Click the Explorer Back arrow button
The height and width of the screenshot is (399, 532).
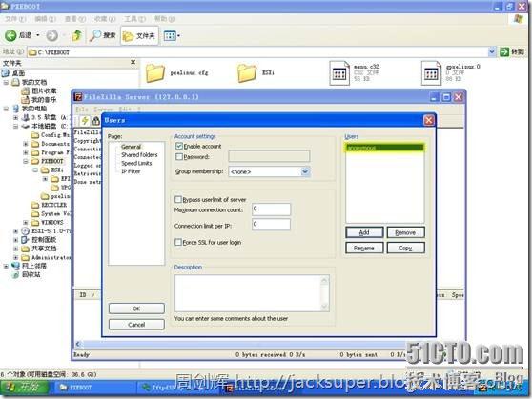pyautogui.click(x=10, y=35)
